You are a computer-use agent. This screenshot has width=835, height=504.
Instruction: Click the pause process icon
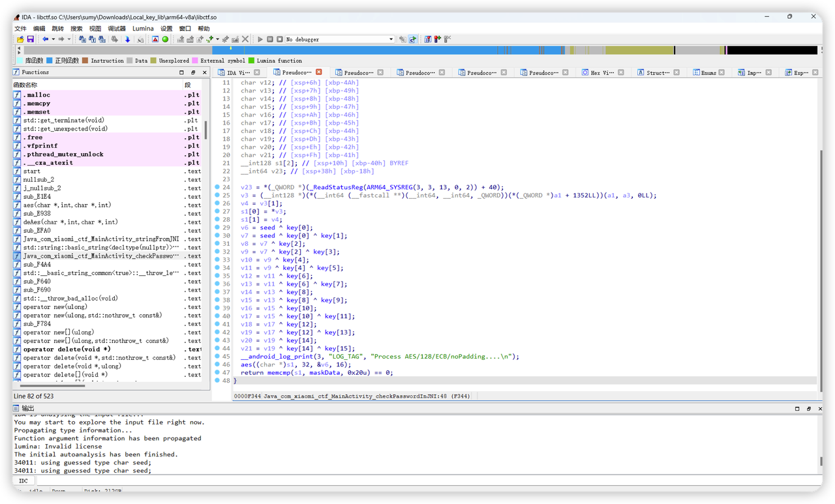tap(270, 39)
